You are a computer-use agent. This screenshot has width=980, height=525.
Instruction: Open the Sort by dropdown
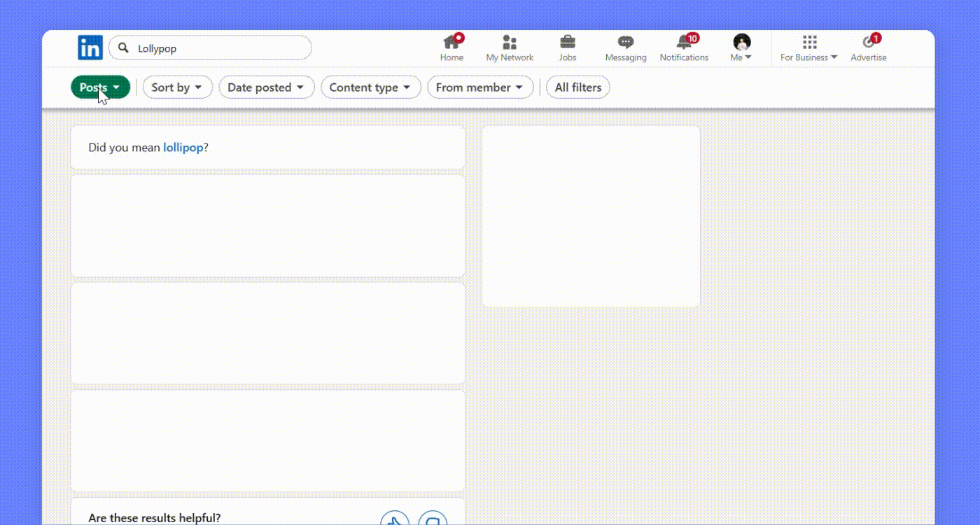pyautogui.click(x=177, y=87)
